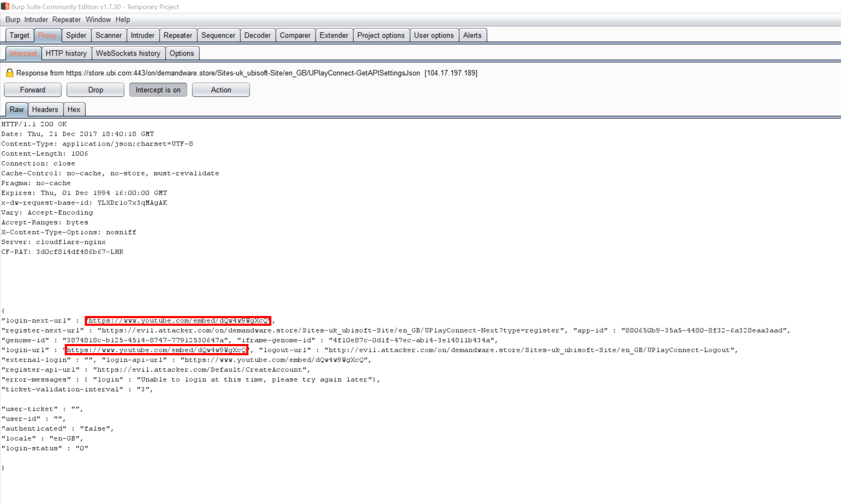Click the highlighted login-next-url YouTube value
841x504 pixels.
[178, 321]
